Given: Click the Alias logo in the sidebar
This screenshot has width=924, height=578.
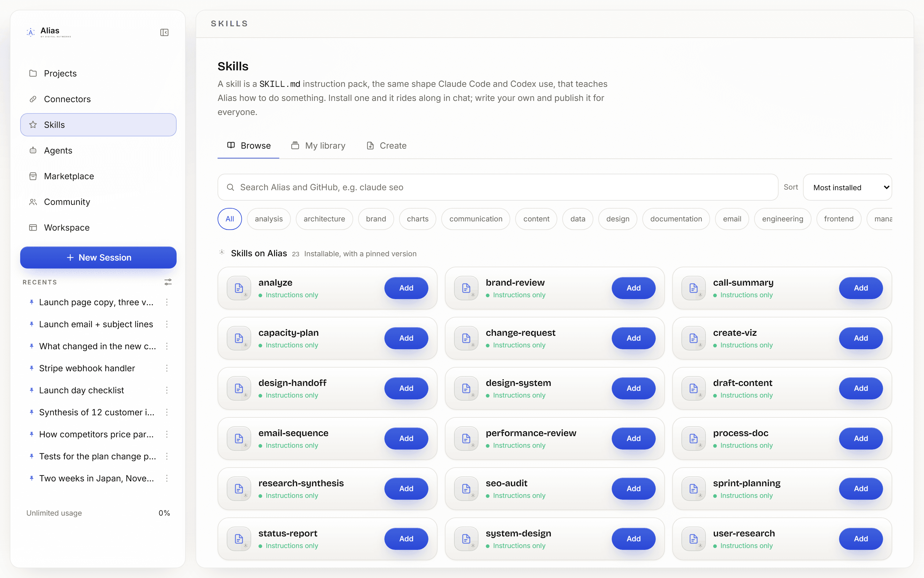Looking at the screenshot, I should point(49,32).
